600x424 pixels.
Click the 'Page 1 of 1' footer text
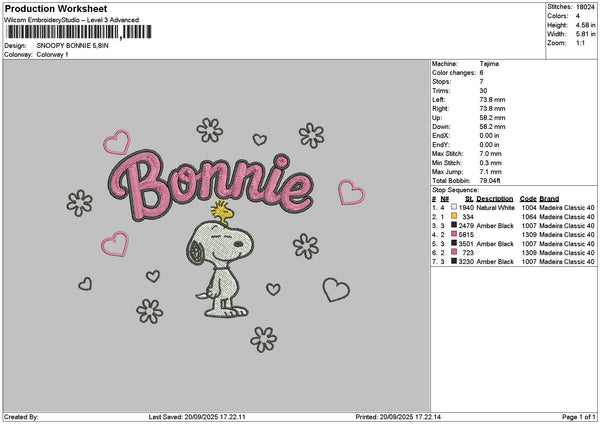pyautogui.click(x=579, y=417)
